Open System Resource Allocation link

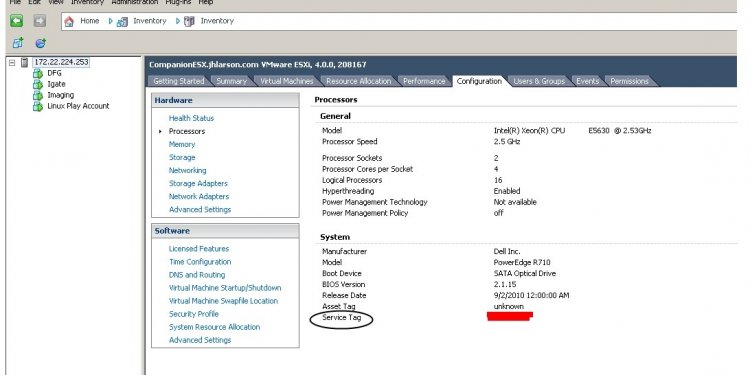pyautogui.click(x=214, y=327)
